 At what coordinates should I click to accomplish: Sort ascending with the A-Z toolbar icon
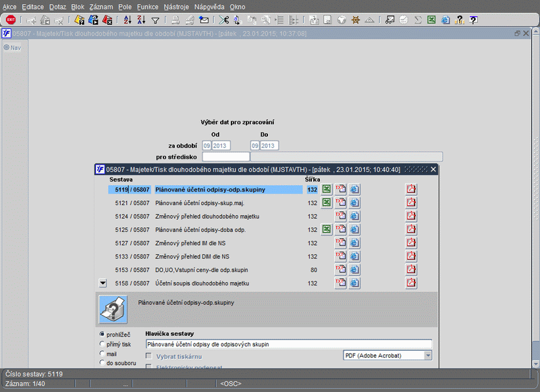click(x=128, y=20)
